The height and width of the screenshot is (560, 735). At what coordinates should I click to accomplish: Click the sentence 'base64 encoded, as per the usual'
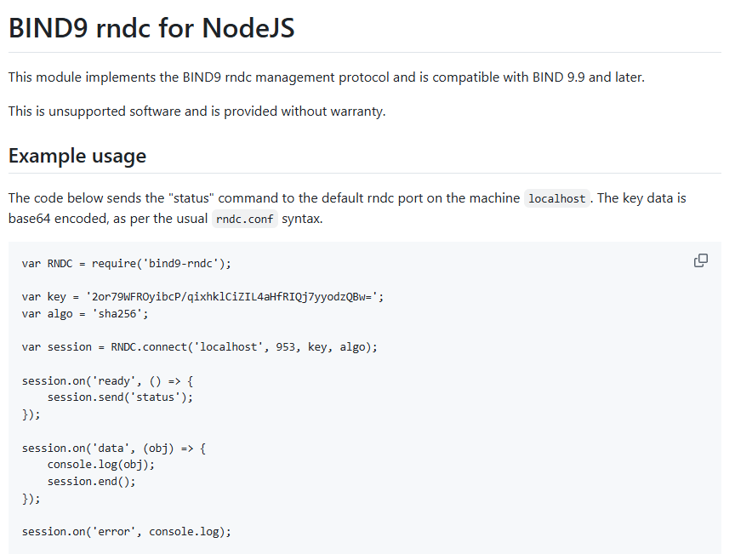(x=108, y=219)
